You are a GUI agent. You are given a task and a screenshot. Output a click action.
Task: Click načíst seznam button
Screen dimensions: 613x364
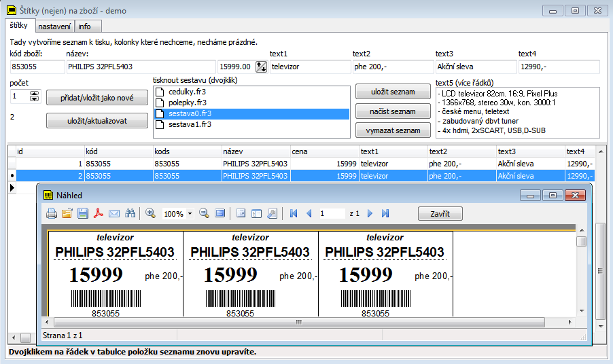coord(393,111)
